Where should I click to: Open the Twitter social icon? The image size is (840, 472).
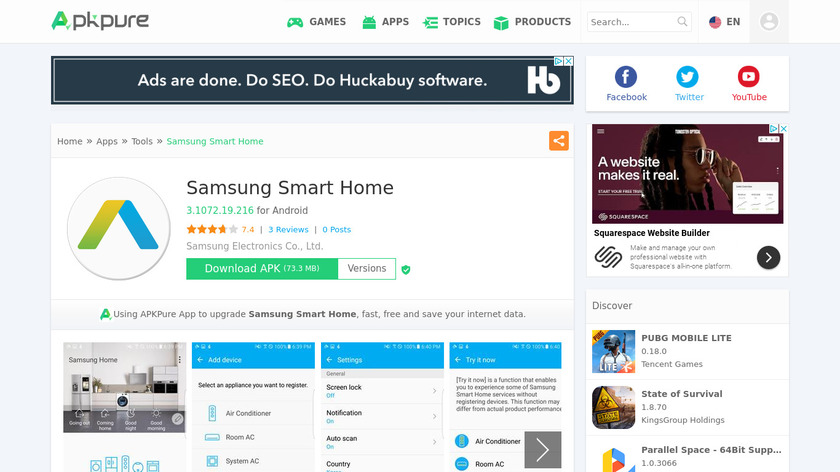(x=687, y=77)
